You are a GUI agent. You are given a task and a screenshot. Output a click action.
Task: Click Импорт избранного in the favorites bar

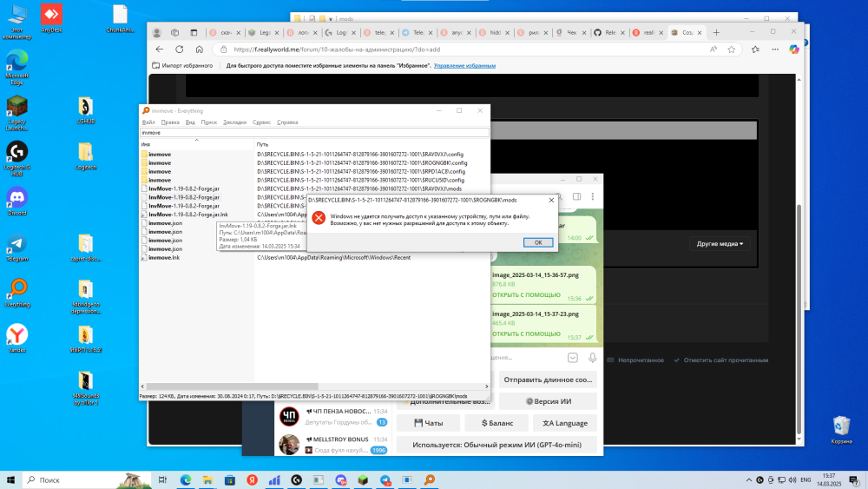click(x=182, y=65)
